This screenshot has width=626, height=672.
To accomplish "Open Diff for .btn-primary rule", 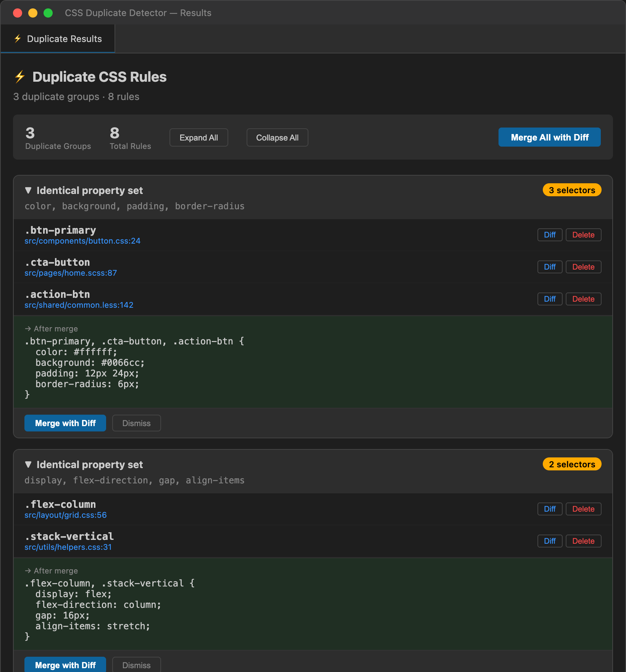I will tap(550, 235).
